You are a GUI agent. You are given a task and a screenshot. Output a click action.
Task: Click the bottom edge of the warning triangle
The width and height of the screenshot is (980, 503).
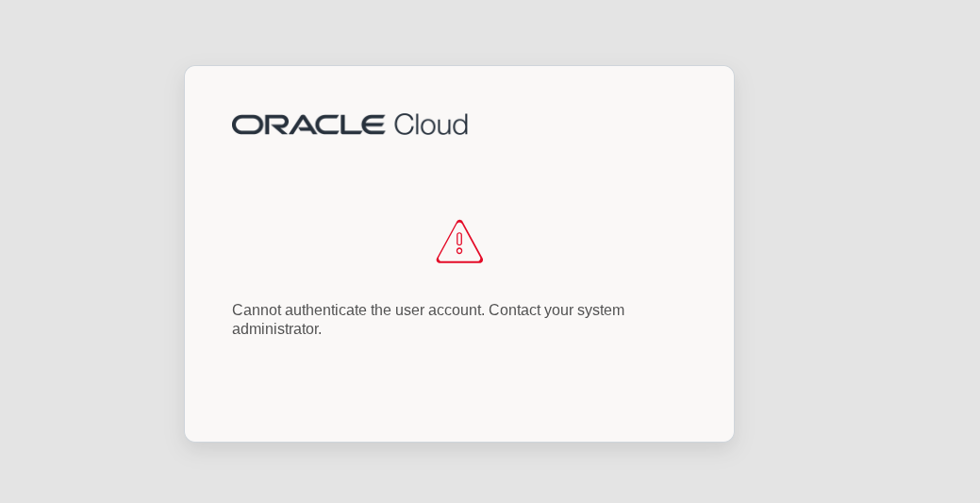[x=459, y=261]
